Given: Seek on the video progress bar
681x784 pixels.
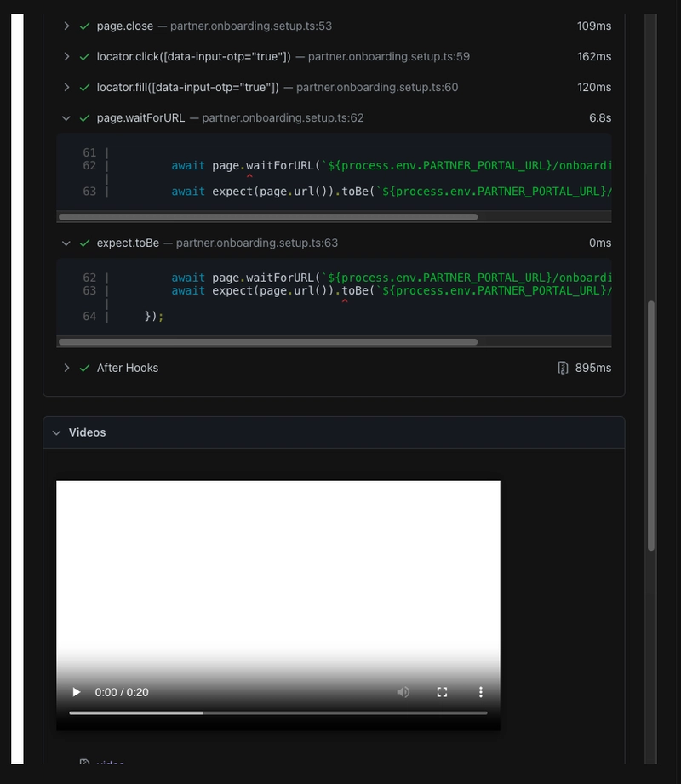Looking at the screenshot, I should pyautogui.click(x=278, y=713).
